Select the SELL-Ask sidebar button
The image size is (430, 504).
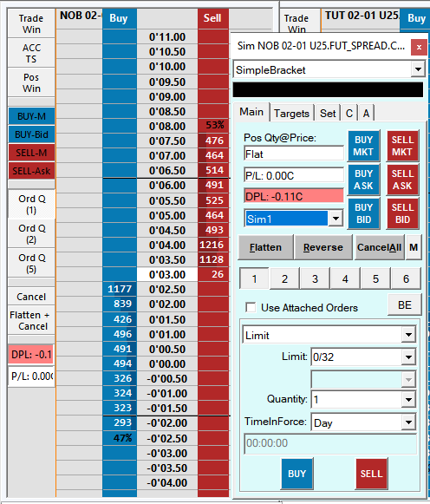pyautogui.click(x=31, y=171)
